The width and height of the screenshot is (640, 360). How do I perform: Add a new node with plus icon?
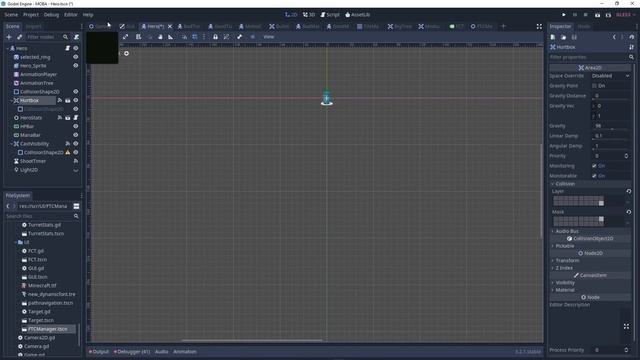click(x=9, y=37)
